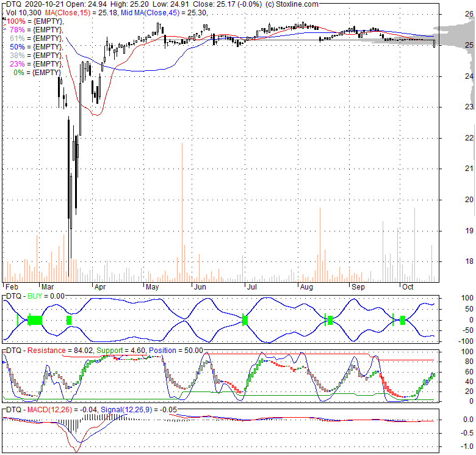
Task: Click the blue 'Position = 50.00' label
Action: [x=176, y=350]
